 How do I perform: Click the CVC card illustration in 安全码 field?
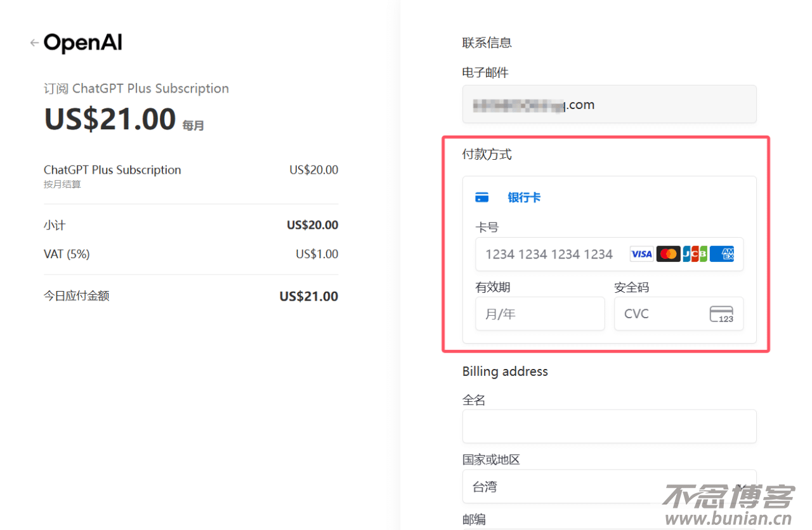click(723, 313)
